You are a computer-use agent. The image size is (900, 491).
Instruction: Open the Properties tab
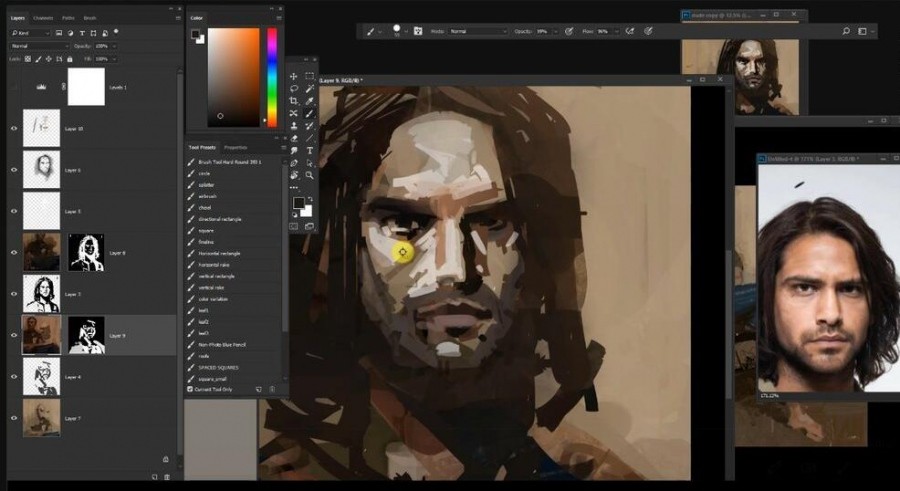coord(235,148)
